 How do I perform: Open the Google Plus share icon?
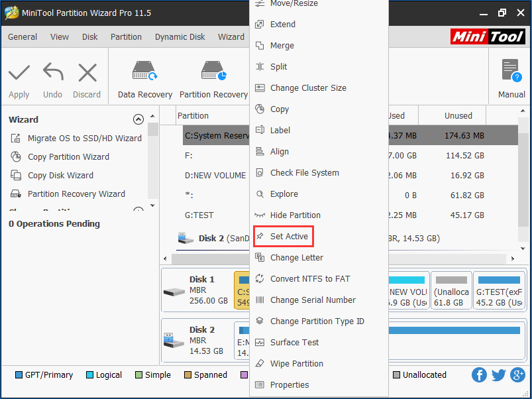tap(517, 375)
